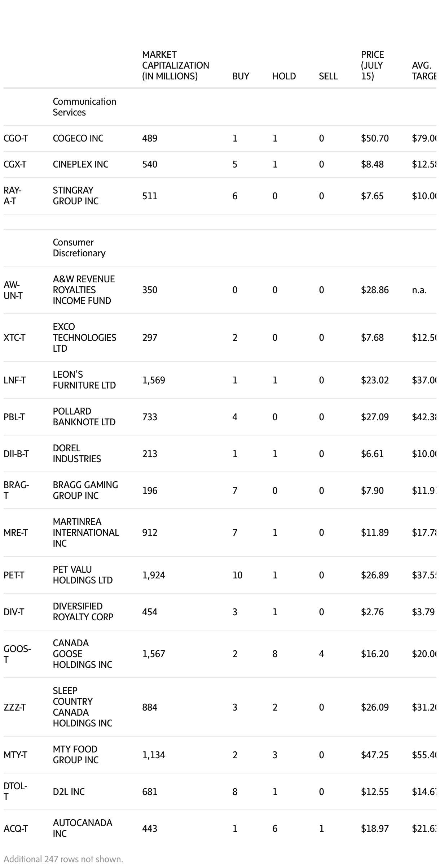Viewport: 440px width, 868px height.
Task: Click the Communication Services section heading
Action: (84, 107)
